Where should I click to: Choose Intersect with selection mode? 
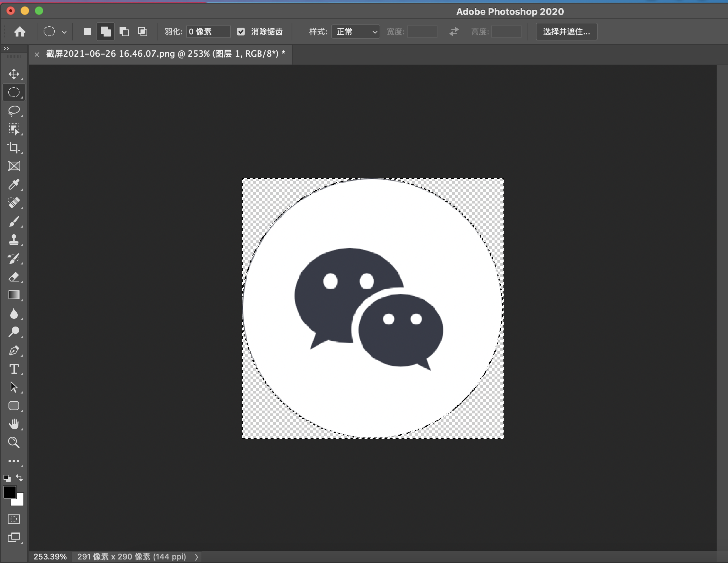coord(143,32)
